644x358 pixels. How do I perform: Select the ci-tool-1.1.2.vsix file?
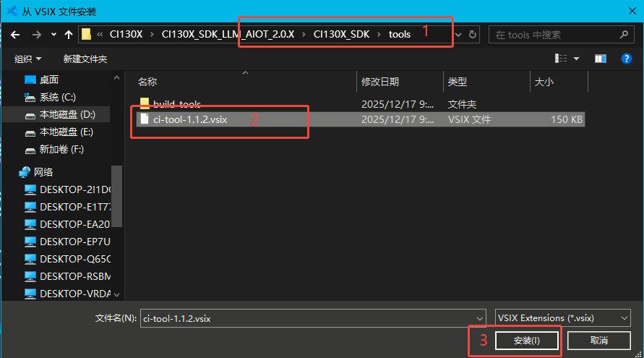pos(190,119)
